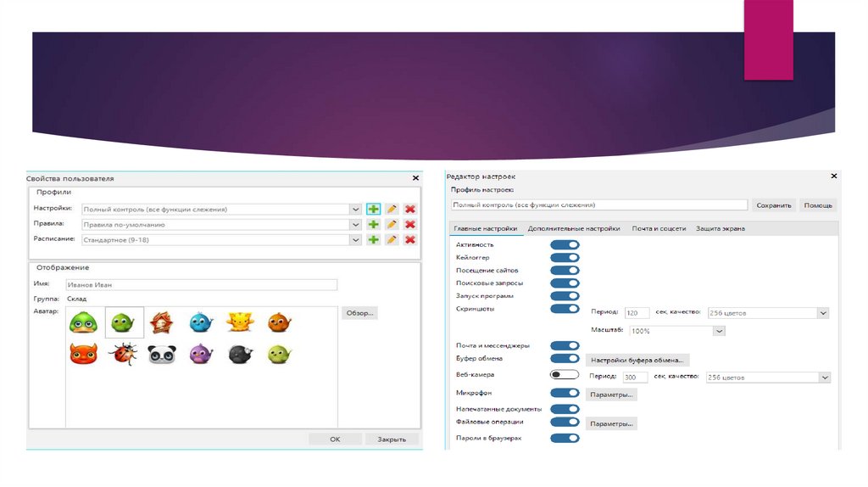Pick the red star avatar
This screenshot has height=487, width=868.
(x=161, y=322)
